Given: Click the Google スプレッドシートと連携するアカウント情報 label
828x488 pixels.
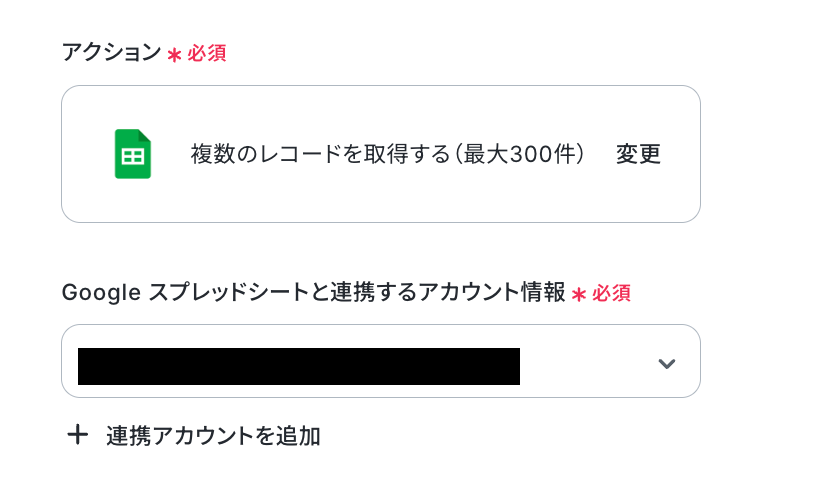Looking at the screenshot, I should pyautogui.click(x=312, y=292).
